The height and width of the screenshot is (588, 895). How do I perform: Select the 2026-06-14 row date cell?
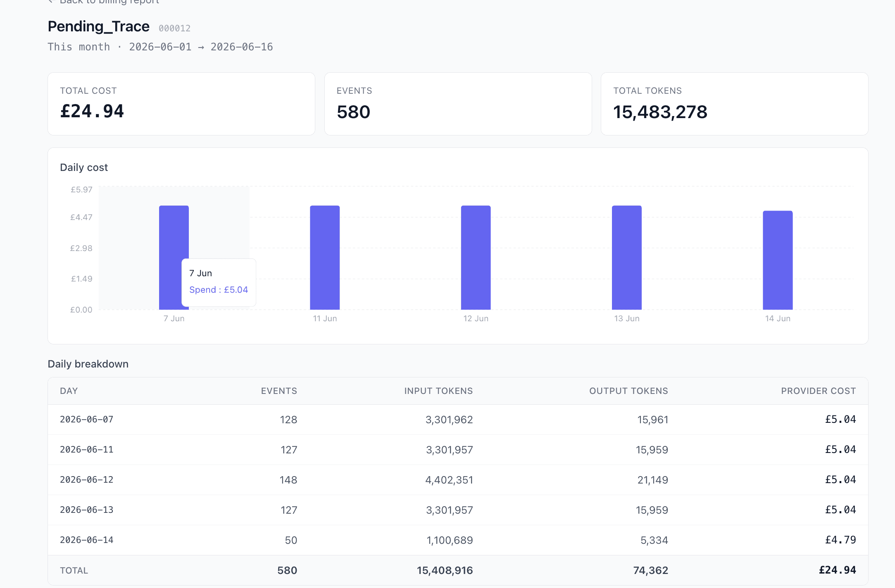[x=87, y=540]
